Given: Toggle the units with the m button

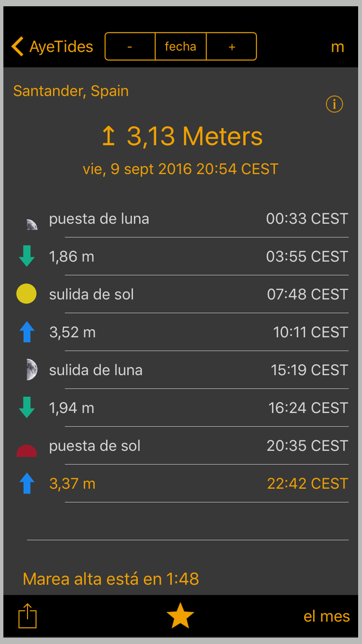Looking at the screenshot, I should [337, 47].
